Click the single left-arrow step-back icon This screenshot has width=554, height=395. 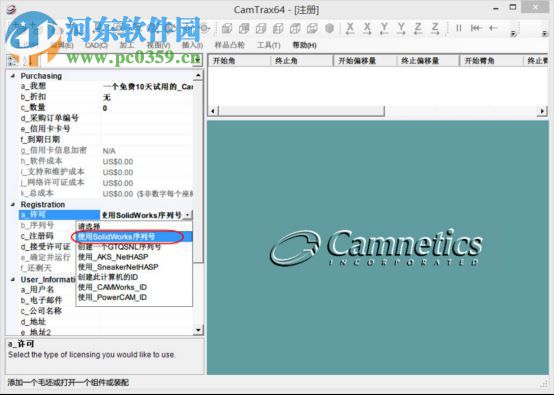click(x=493, y=28)
